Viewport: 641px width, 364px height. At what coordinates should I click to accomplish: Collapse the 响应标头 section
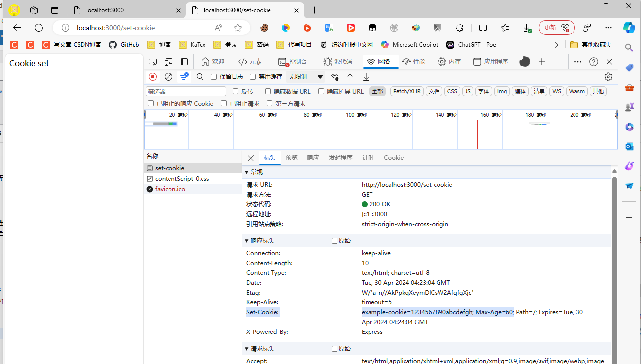247,241
